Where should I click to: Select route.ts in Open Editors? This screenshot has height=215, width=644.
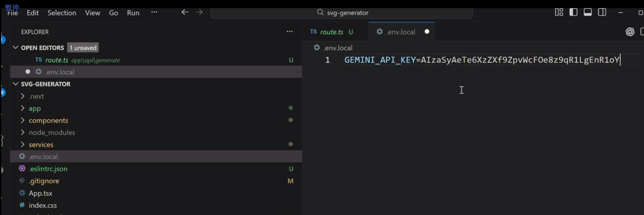coord(156,60)
